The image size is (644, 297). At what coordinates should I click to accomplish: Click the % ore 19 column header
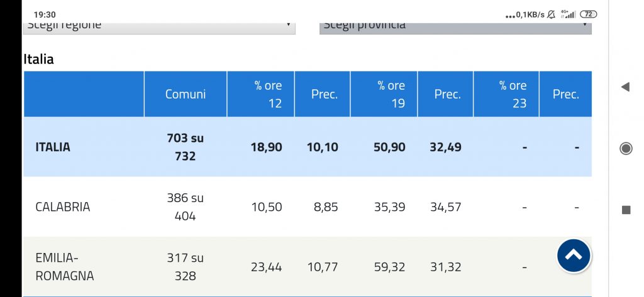(391, 94)
